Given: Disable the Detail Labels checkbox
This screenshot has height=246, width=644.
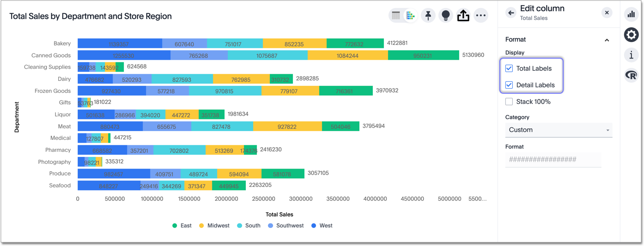Looking at the screenshot, I should [509, 85].
